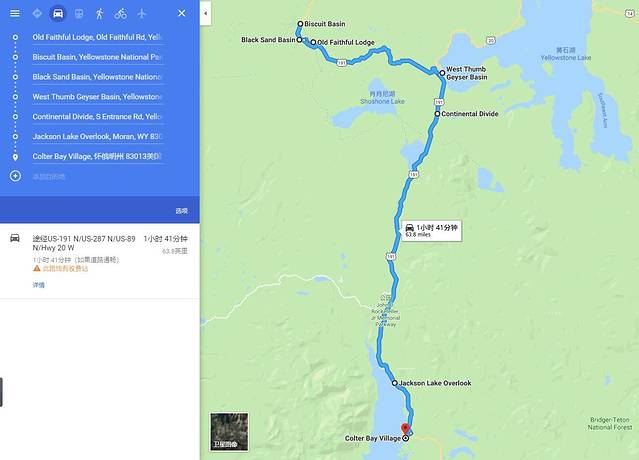Edit the West Thumb Geyser Basin field
639x460 pixels.
(x=98, y=97)
